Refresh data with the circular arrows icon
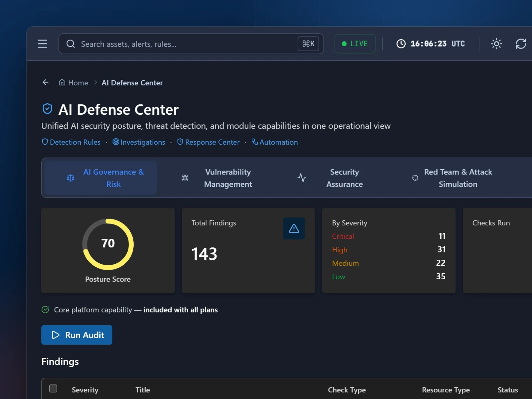The image size is (532, 399). (x=521, y=44)
